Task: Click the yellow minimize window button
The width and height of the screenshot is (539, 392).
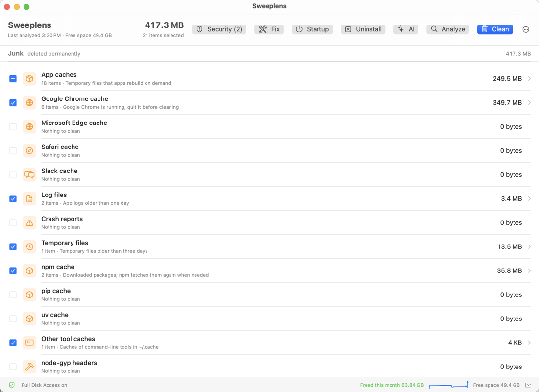Action: (17, 7)
